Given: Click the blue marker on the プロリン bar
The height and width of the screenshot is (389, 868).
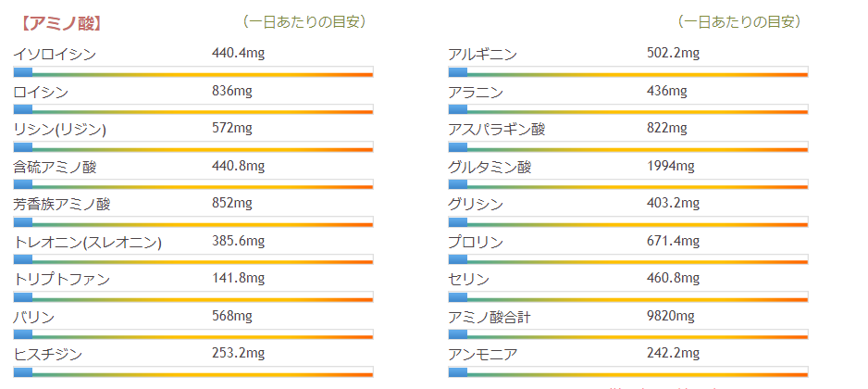Looking at the screenshot, I should coord(458,258).
